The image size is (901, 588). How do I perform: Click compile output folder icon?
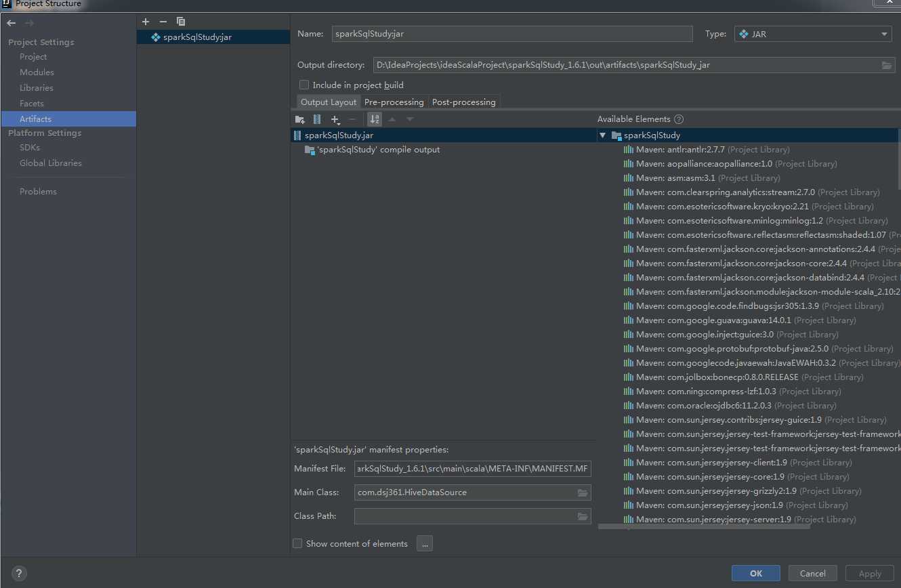(310, 150)
